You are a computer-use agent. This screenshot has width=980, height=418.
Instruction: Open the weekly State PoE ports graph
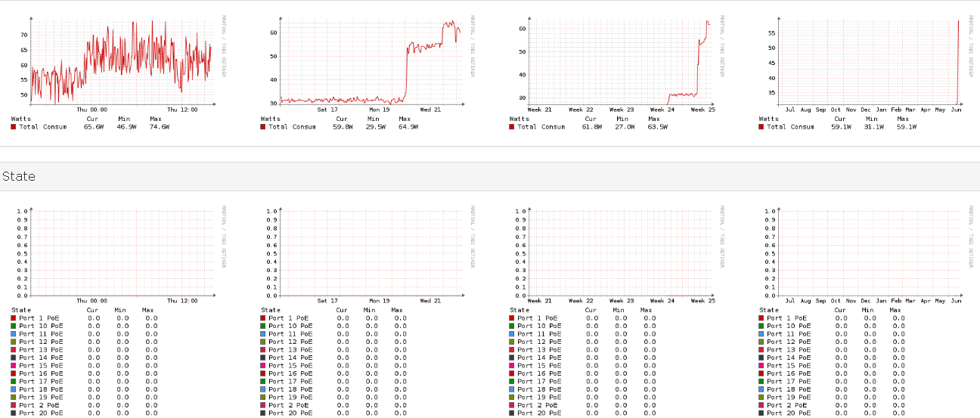[371, 253]
